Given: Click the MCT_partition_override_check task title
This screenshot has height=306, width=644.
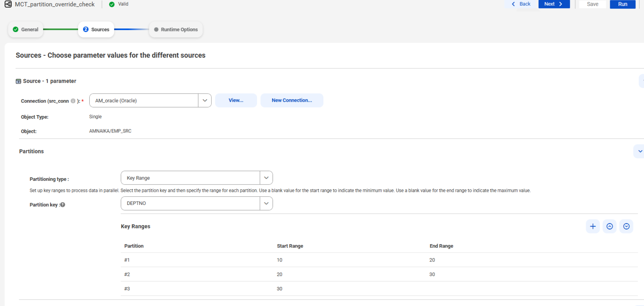Looking at the screenshot, I should (55, 4).
